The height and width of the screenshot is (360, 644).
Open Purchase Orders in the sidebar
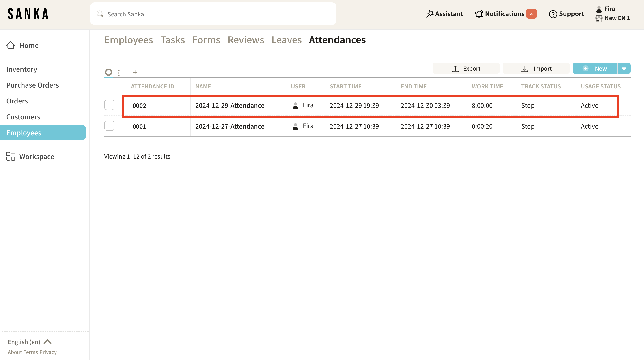tap(32, 85)
